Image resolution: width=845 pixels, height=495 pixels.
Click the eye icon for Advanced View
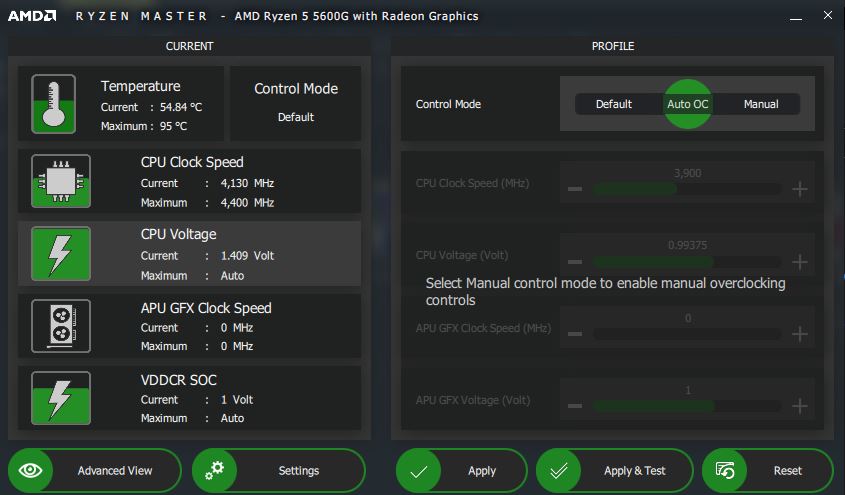coord(32,470)
